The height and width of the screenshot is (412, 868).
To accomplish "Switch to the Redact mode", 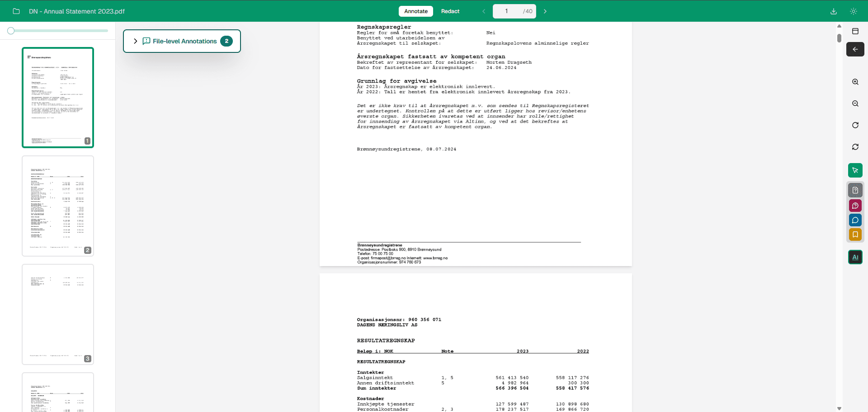I will click(450, 11).
